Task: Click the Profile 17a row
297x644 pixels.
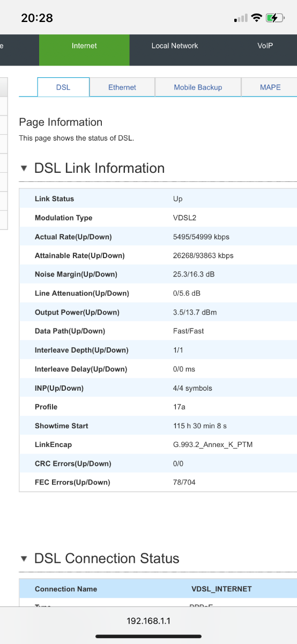Action: 158,407
